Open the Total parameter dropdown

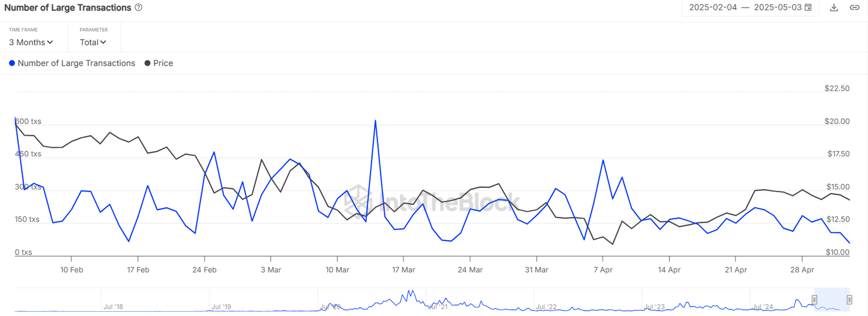click(x=93, y=42)
